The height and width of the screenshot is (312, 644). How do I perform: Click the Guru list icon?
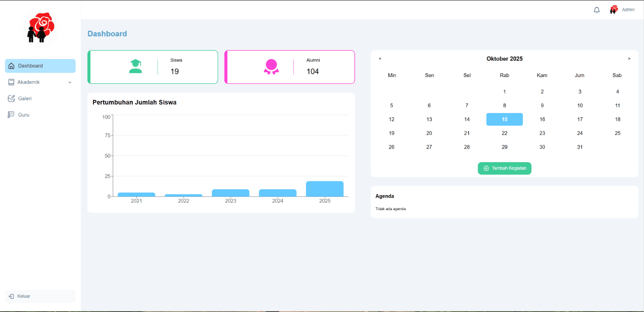[11, 115]
